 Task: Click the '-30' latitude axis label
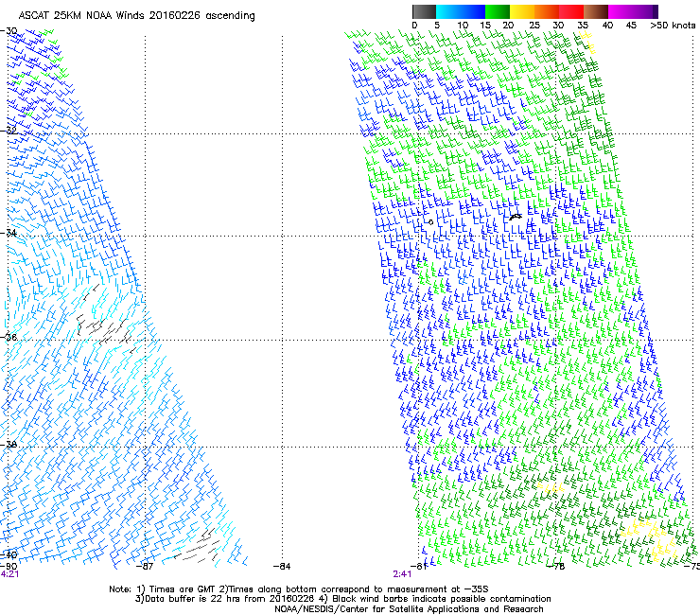pyautogui.click(x=9, y=31)
